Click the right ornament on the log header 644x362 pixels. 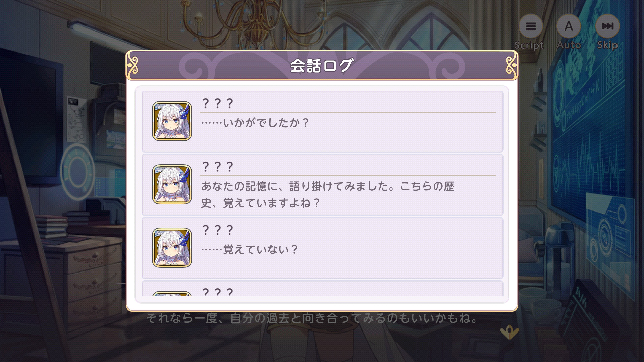click(x=512, y=65)
